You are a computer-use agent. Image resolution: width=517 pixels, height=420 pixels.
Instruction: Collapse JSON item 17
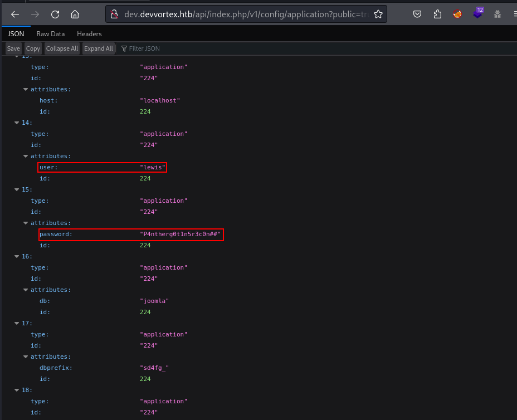pos(17,324)
